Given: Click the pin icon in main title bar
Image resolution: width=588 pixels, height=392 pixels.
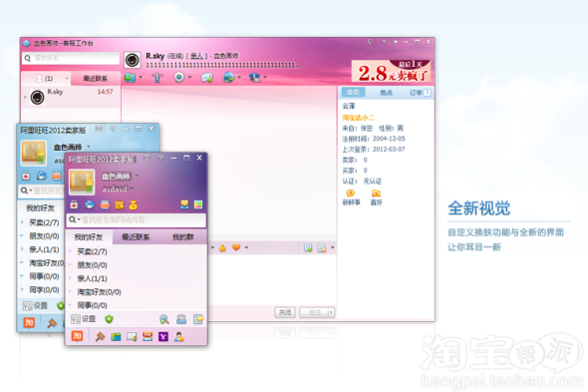Looking at the screenshot, I should (x=396, y=42).
